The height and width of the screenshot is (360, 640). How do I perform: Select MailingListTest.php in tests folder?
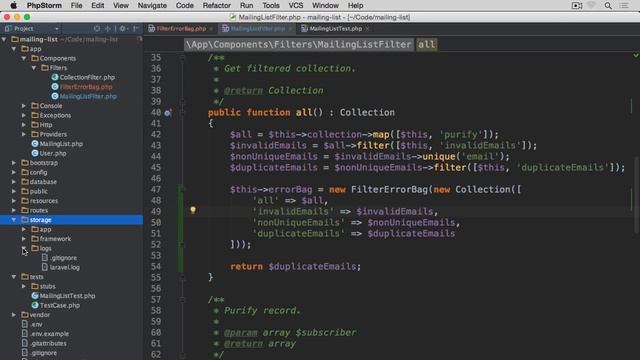click(67, 296)
